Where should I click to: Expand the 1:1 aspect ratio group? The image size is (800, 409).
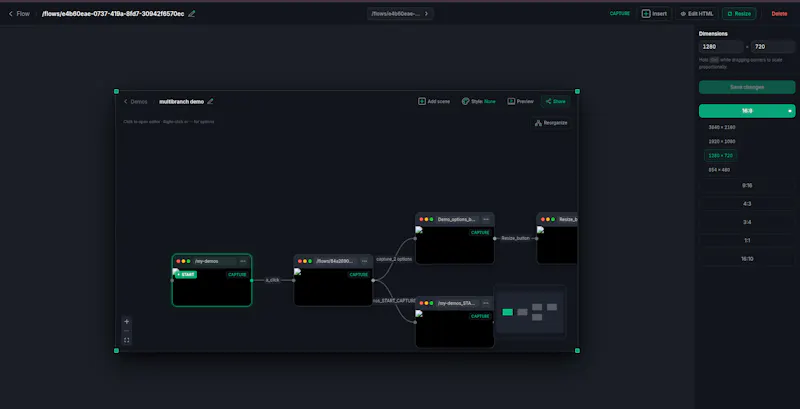(x=747, y=241)
